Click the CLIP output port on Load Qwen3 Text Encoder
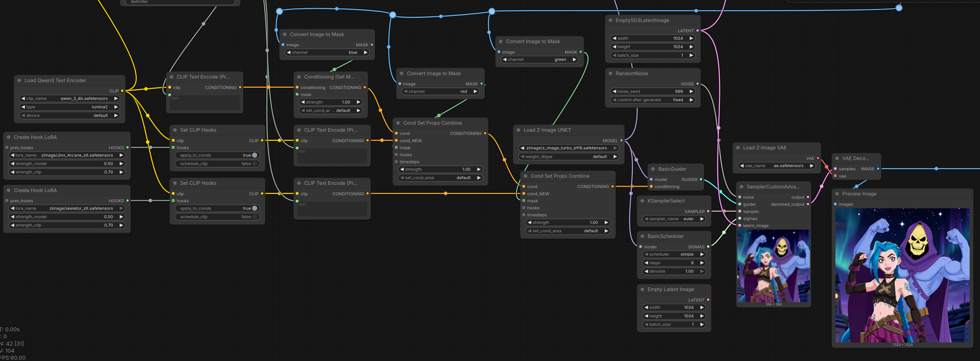The image size is (980, 361). (x=122, y=91)
